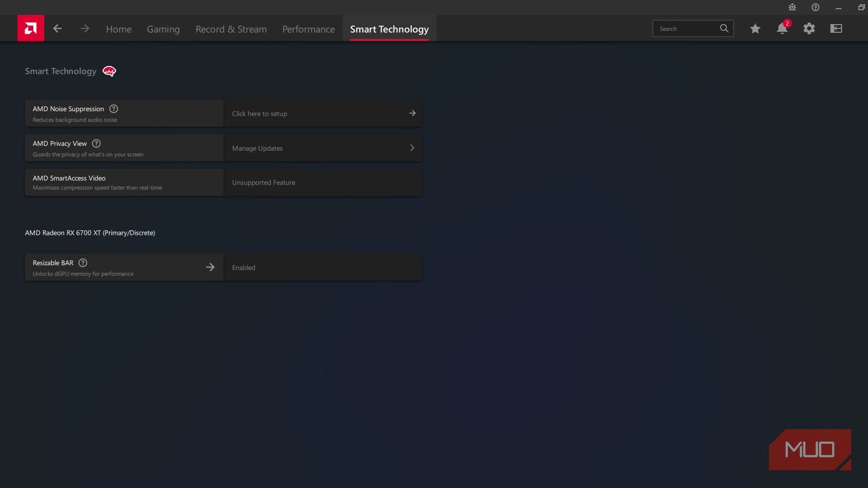Viewport: 868px width, 488px height.
Task: Click the Resizable BAR label
Action: tap(53, 263)
